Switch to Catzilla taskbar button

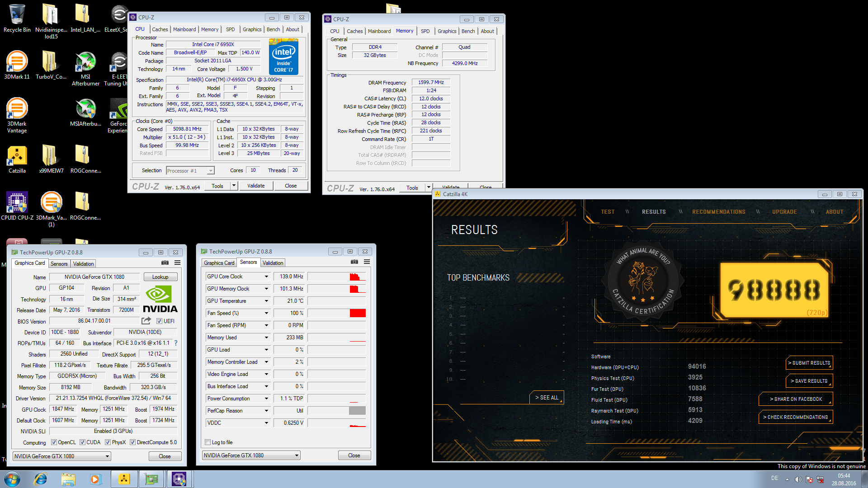[124, 479]
